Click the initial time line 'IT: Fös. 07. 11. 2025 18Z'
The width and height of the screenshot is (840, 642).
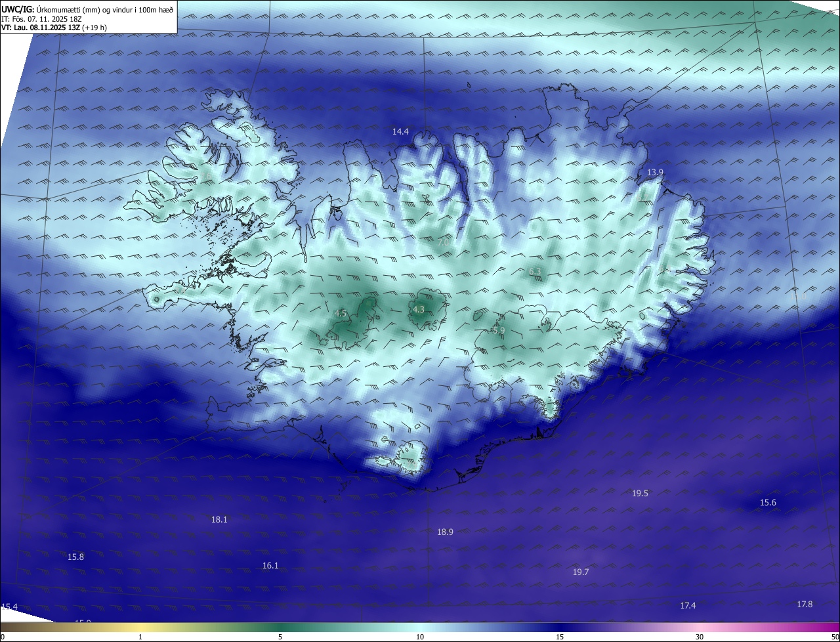pyautogui.click(x=41, y=18)
